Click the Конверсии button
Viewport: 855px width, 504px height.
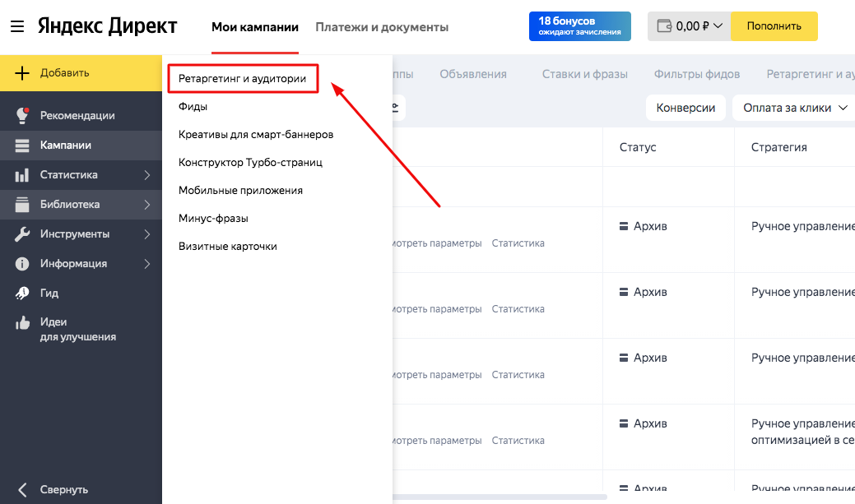pyautogui.click(x=685, y=108)
